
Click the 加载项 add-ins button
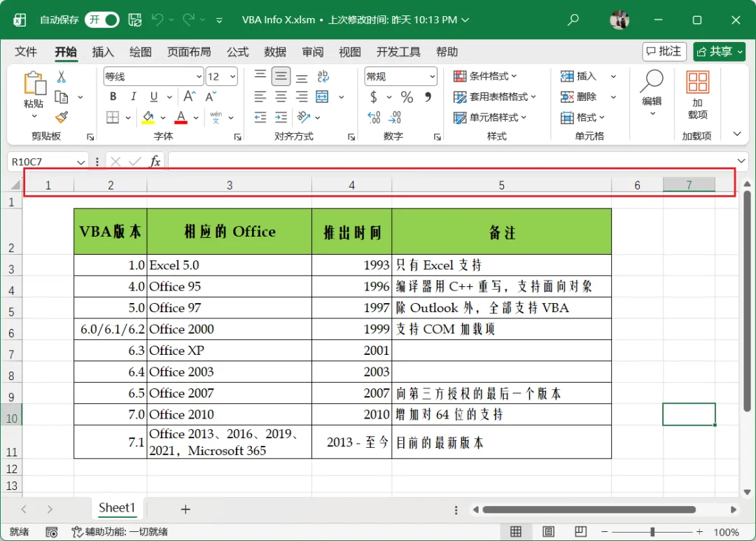[697, 95]
